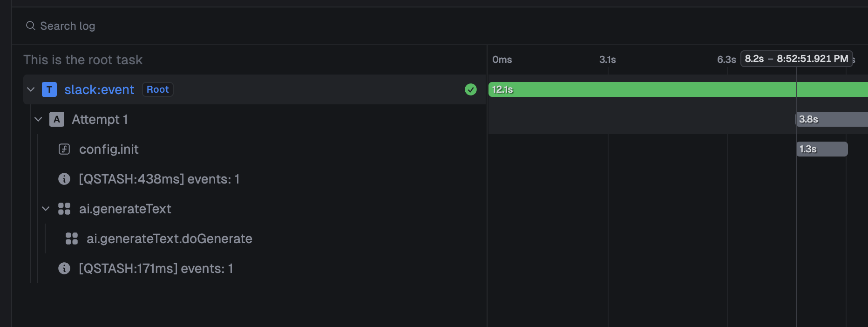Click the blue T task icon
This screenshot has width=868, height=327.
click(x=49, y=89)
